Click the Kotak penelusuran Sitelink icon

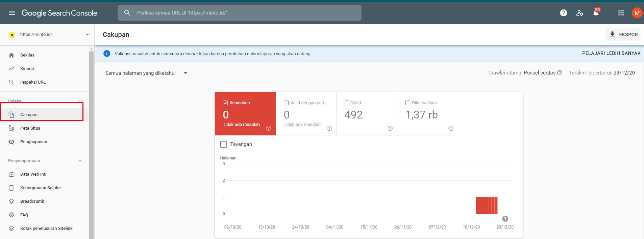[11, 229]
